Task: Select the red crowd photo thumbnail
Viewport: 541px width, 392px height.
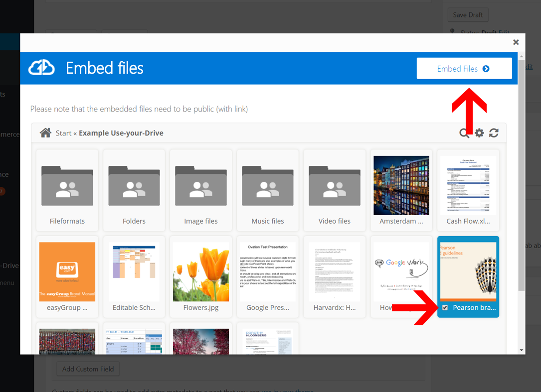Action: pyautogui.click(x=67, y=341)
